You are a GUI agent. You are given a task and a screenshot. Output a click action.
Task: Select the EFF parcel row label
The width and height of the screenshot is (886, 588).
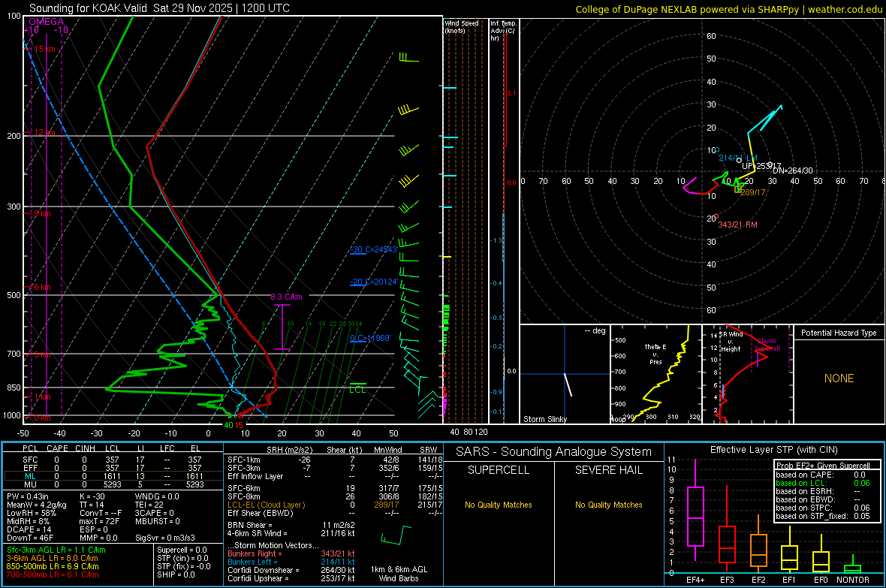point(30,468)
